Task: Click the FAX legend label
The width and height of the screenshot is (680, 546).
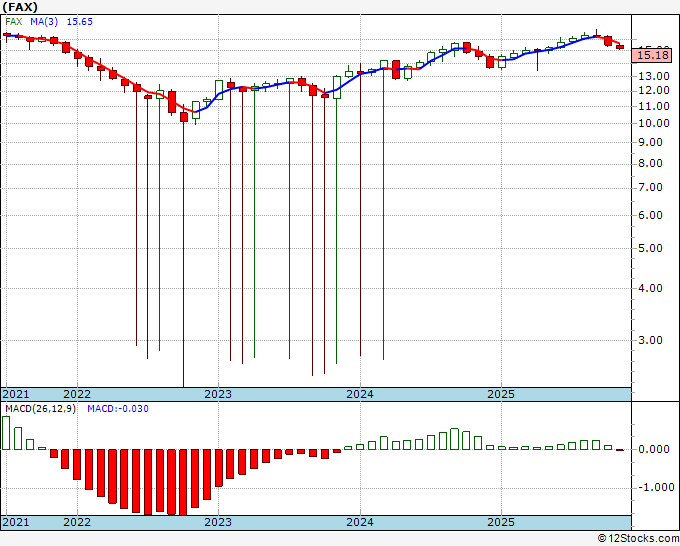Action: coord(13,22)
